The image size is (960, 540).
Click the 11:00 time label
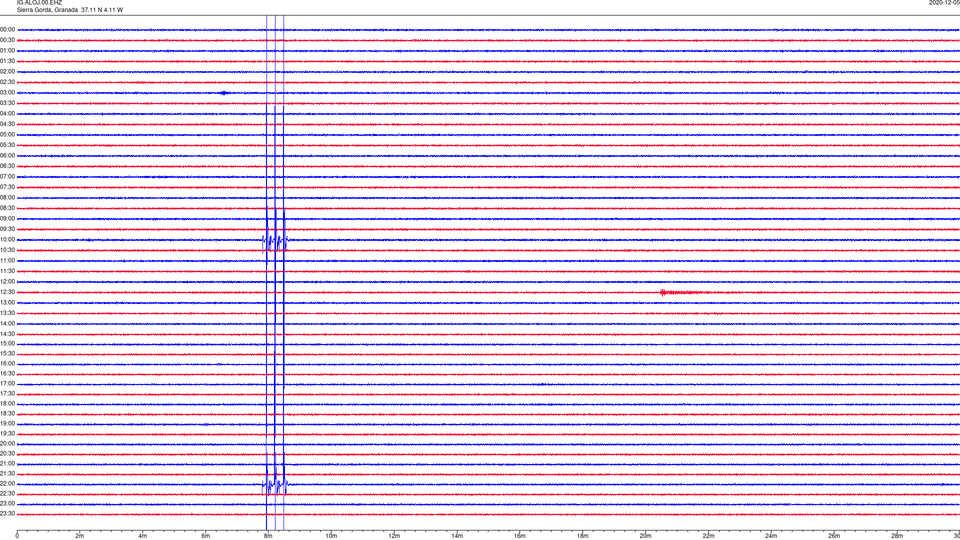tap(7, 260)
